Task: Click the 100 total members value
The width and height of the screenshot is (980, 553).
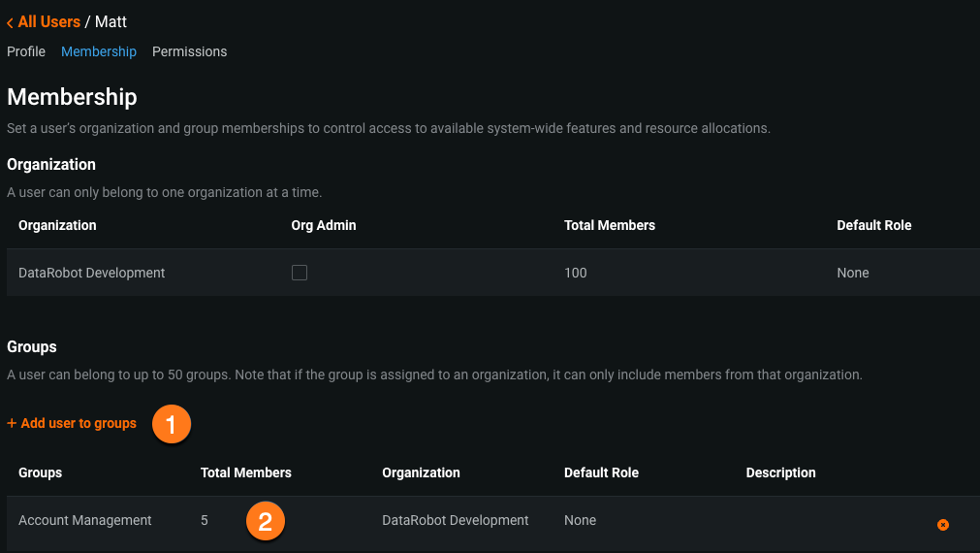Action: (x=576, y=274)
